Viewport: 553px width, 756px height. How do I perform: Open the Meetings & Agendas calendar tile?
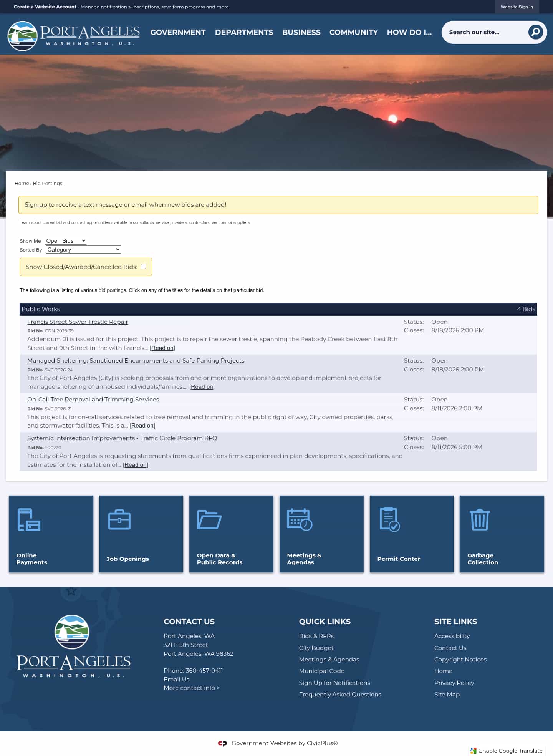tap(321, 534)
